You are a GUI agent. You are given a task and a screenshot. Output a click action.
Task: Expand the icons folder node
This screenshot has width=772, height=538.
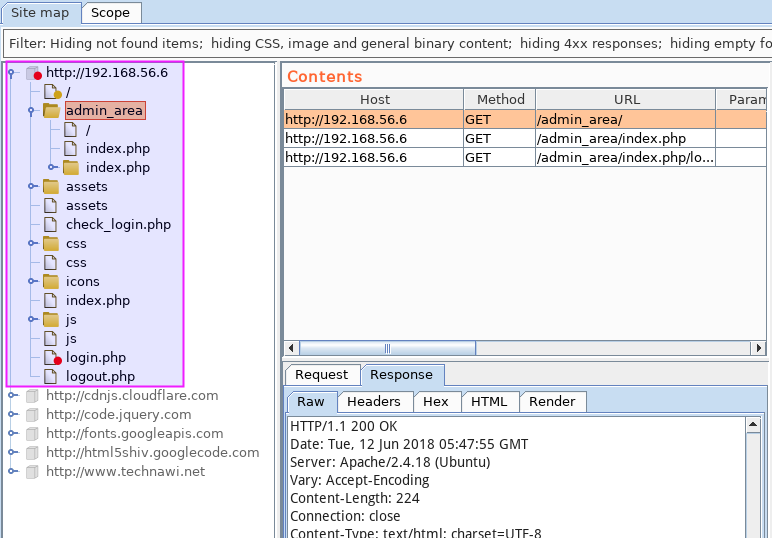[32, 281]
